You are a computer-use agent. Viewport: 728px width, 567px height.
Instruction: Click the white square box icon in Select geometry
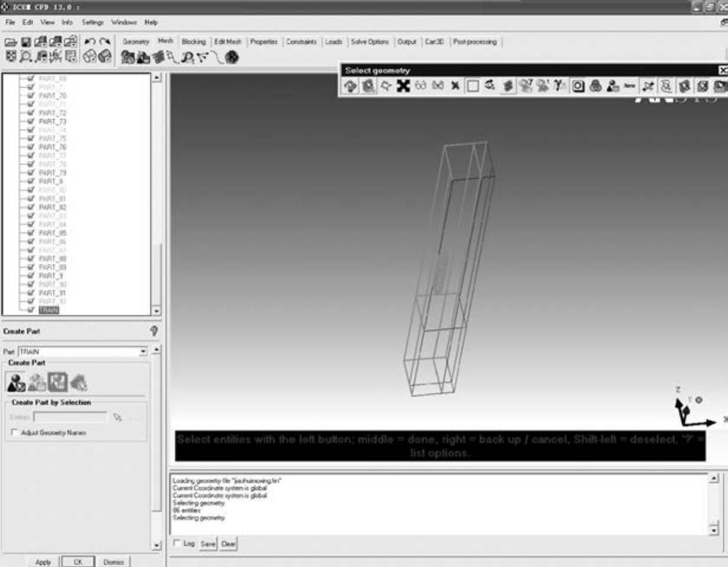[473, 87]
